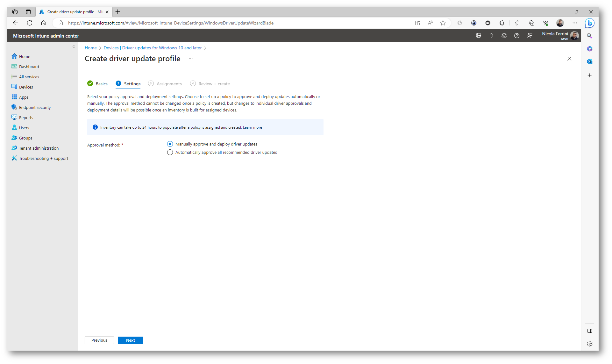Open the help question mark icon
The height and width of the screenshot is (364, 612).
pos(517,36)
